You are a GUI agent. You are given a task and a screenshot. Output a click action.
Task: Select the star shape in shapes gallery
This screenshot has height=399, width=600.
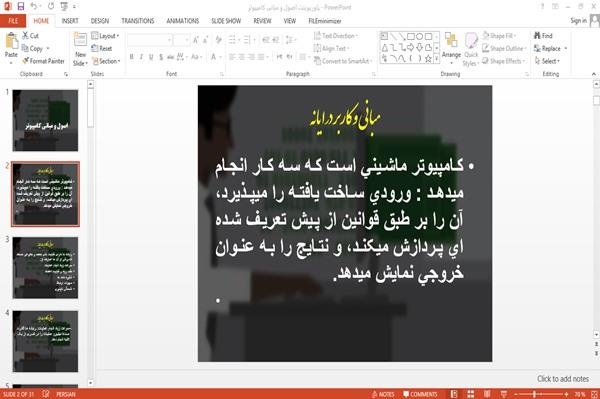[x=428, y=59]
